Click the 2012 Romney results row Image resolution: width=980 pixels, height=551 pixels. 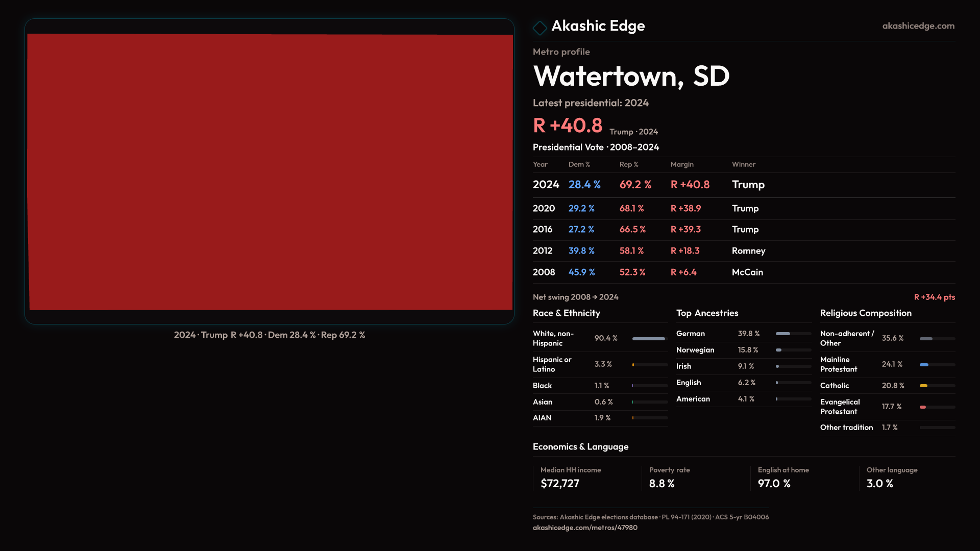click(648, 251)
